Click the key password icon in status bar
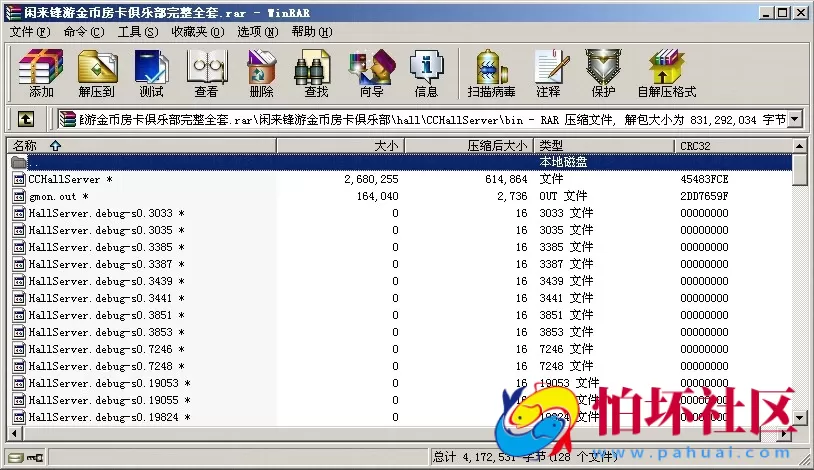The width and height of the screenshot is (814, 470). (x=35, y=458)
